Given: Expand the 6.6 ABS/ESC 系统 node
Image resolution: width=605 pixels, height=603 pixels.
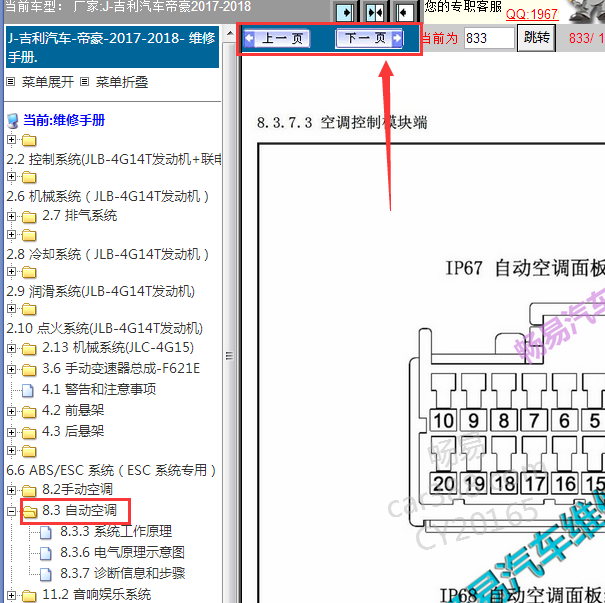Looking at the screenshot, I should 11,450.
